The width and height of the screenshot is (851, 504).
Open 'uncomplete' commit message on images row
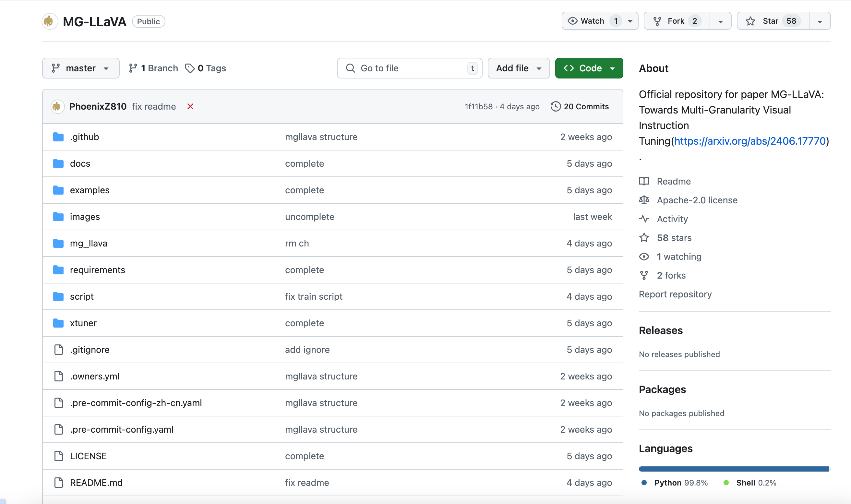309,217
